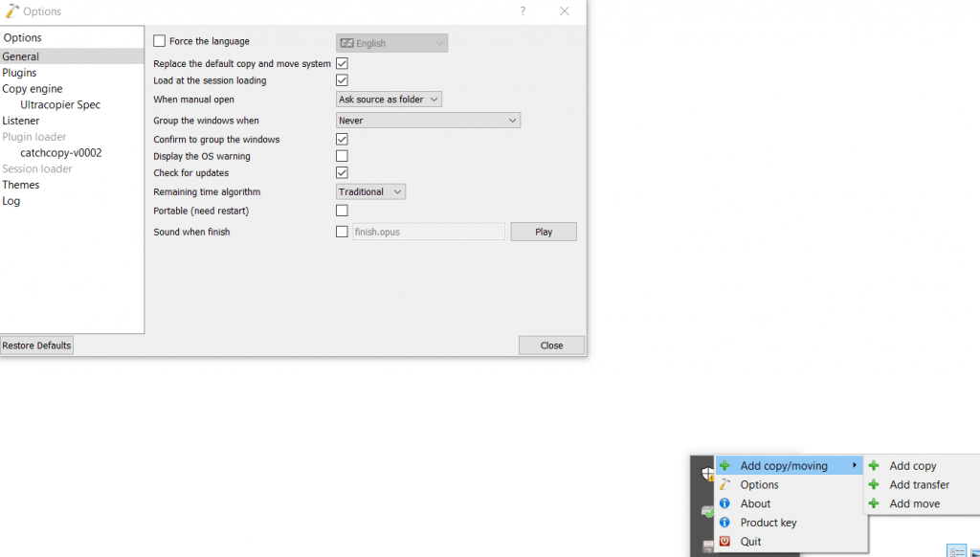The width and height of the screenshot is (980, 557).
Task: Click the green plus icon beside Add copy
Action: point(874,466)
